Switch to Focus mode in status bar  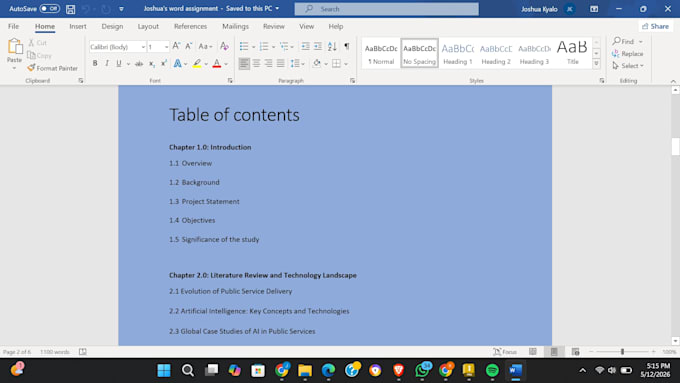point(505,352)
